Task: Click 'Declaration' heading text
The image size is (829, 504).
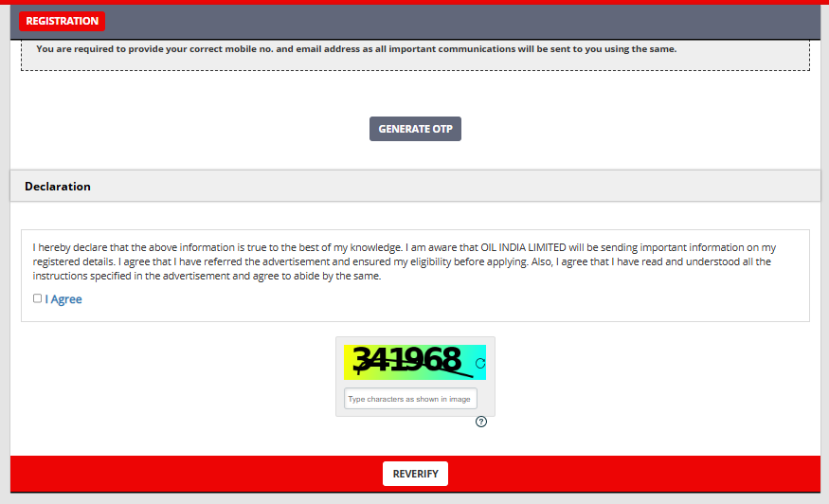Action: (58, 187)
